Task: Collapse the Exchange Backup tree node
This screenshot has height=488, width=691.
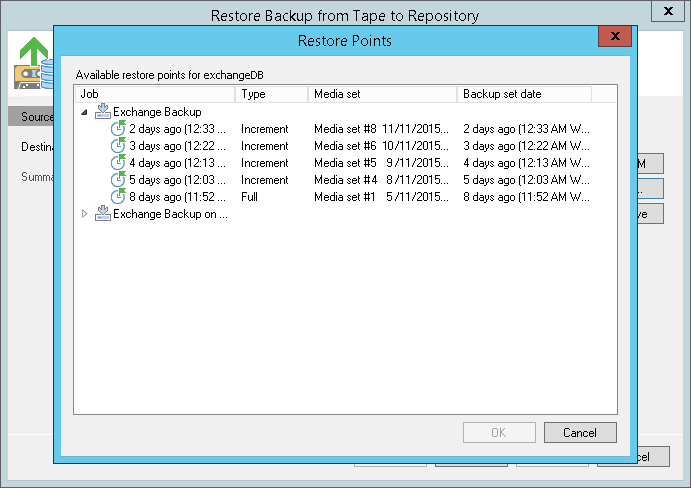Action: 85,112
